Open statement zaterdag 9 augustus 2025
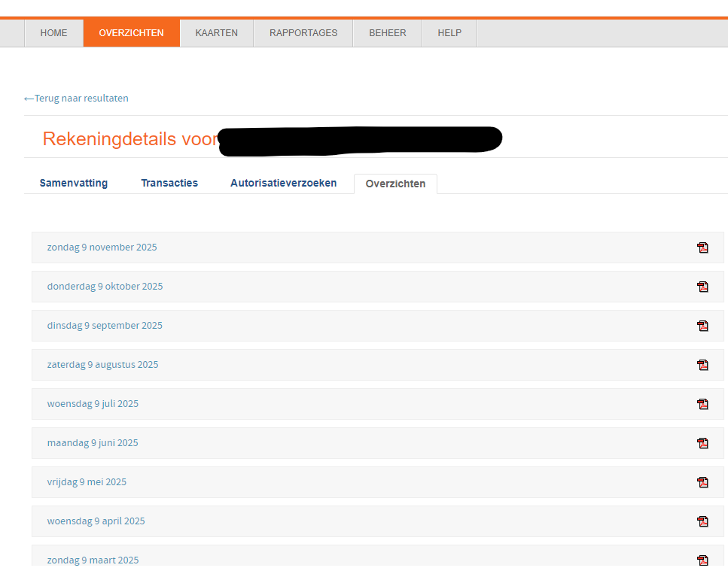 [102, 365]
